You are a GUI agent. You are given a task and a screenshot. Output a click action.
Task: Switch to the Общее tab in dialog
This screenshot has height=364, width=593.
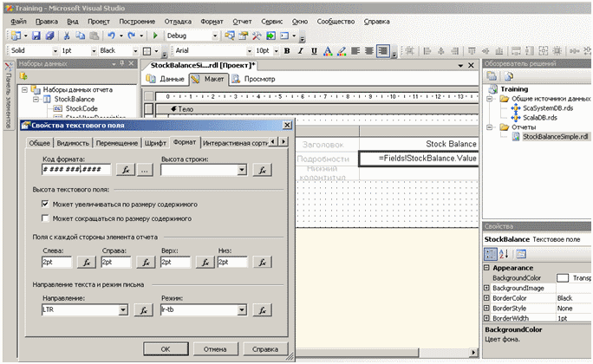click(x=39, y=143)
